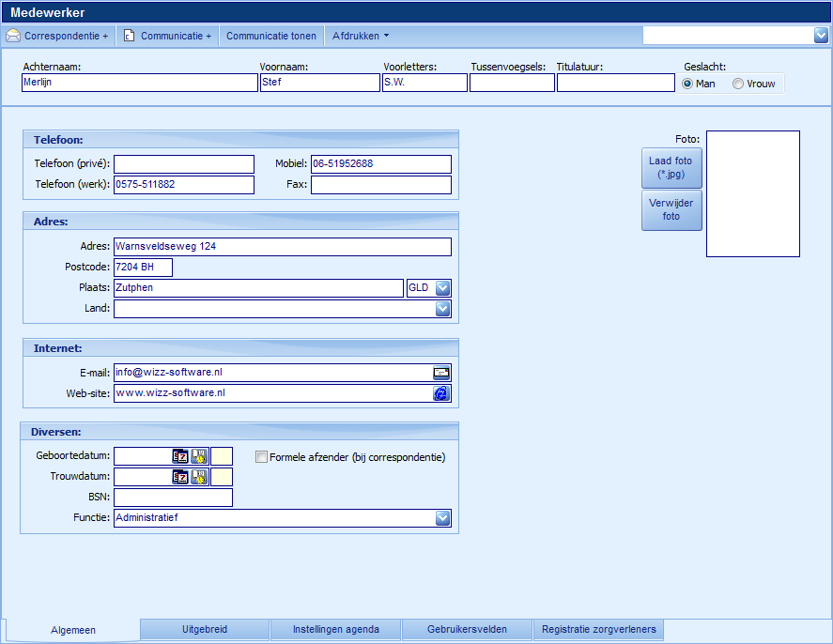Open website via browser icon in Web-site field
Viewport: 833px width, 644px height.
pyautogui.click(x=441, y=393)
